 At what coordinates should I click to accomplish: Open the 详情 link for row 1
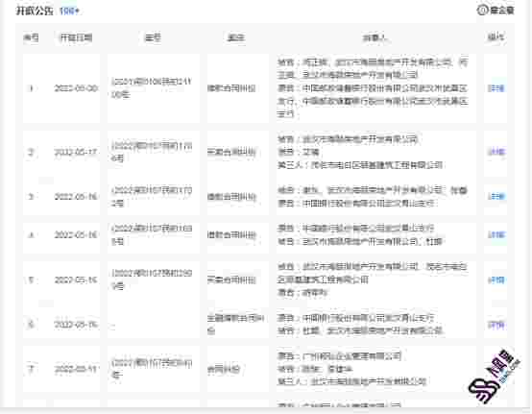[x=496, y=88]
